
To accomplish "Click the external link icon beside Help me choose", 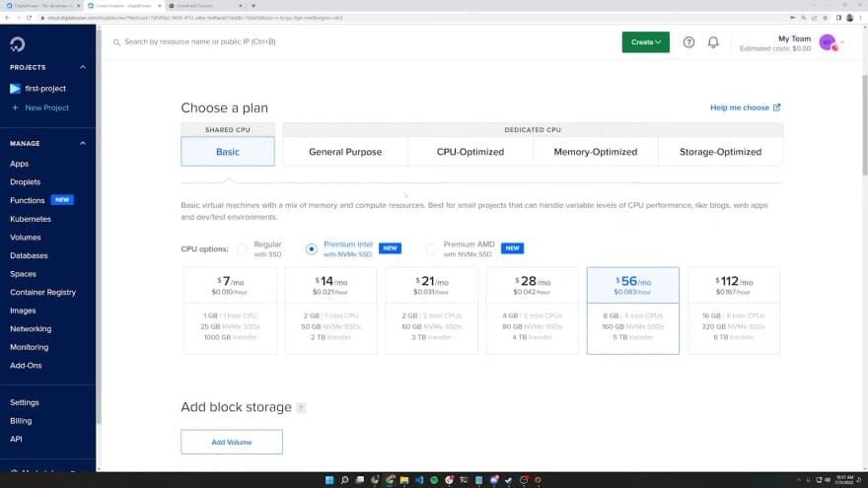I will point(776,107).
